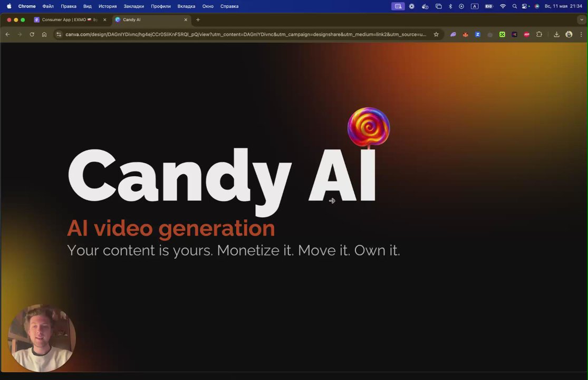Click the forward navigation arrow
This screenshot has height=380, width=588.
click(20, 34)
